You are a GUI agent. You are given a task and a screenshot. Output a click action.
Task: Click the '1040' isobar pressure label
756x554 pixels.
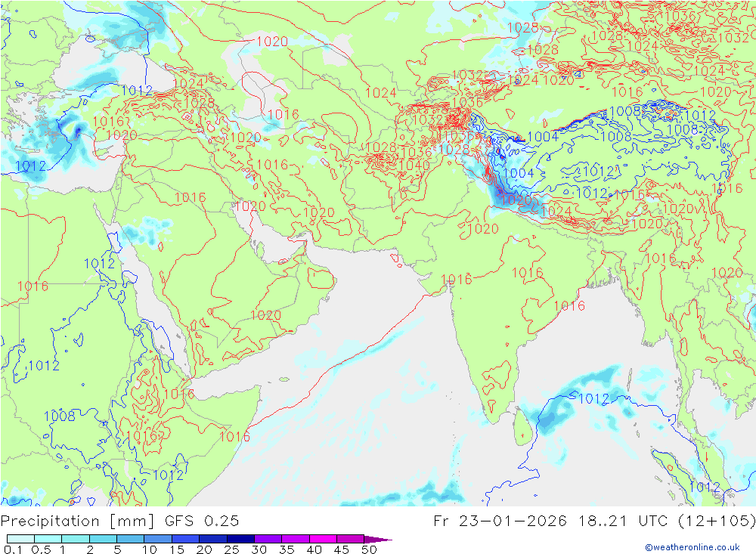pos(414,166)
